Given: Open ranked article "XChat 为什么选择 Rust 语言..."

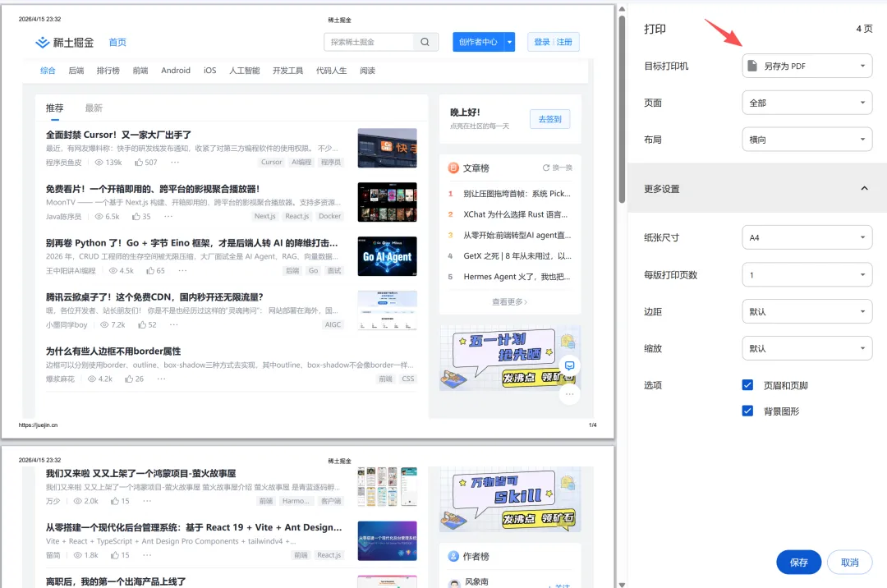Looking at the screenshot, I should (x=515, y=214).
